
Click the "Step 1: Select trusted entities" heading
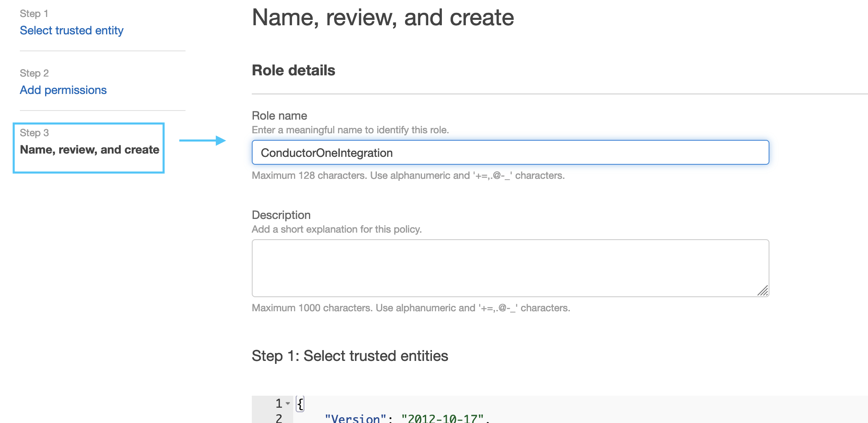[x=350, y=355]
